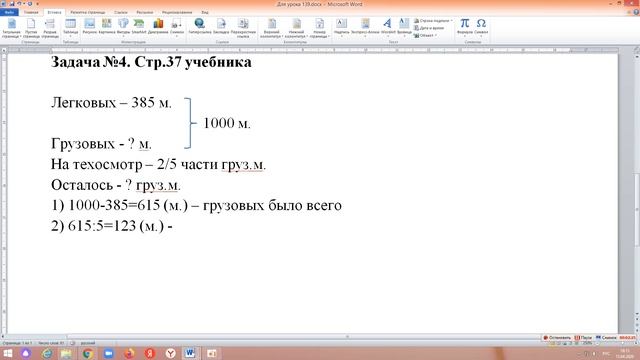
Task: Insert a text box (Надпись)
Action: pyautogui.click(x=342, y=27)
